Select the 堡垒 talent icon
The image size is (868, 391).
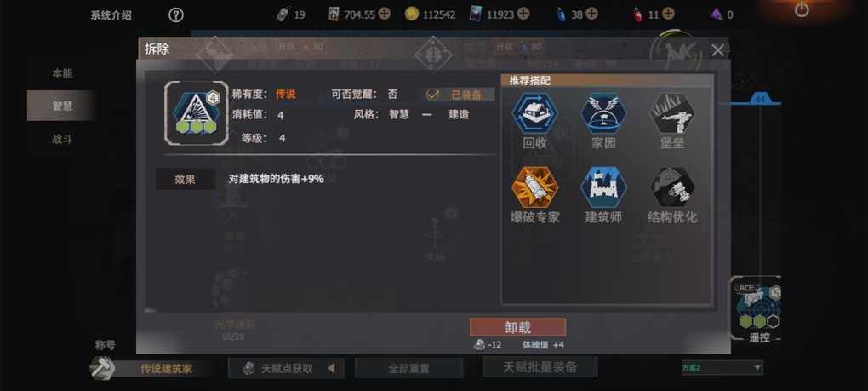pos(672,113)
